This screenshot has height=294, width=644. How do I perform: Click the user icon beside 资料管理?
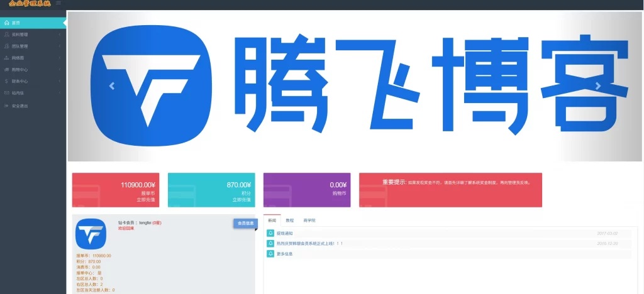(6, 35)
